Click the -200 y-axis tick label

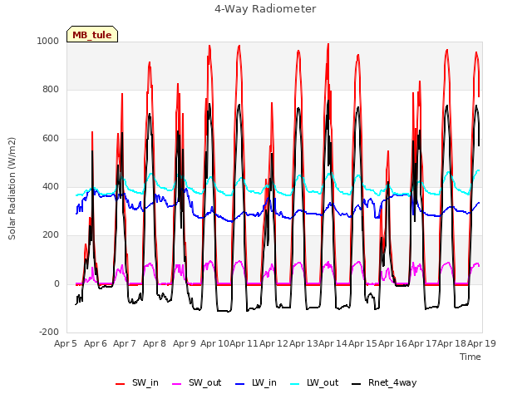[x=49, y=332]
